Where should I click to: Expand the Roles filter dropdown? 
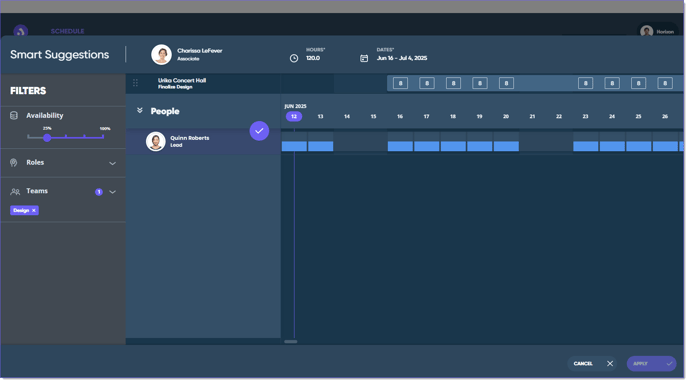(112, 163)
